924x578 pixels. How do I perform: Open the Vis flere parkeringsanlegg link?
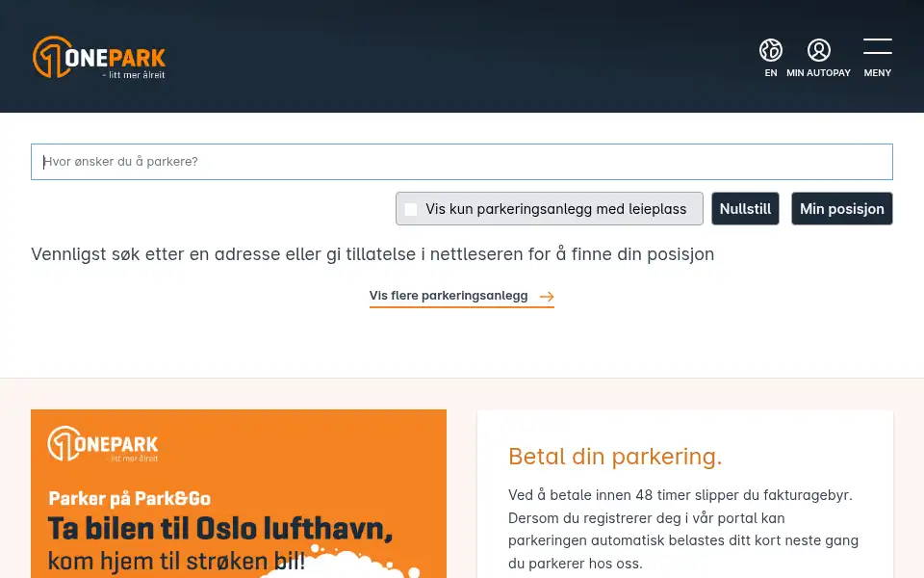click(x=461, y=296)
